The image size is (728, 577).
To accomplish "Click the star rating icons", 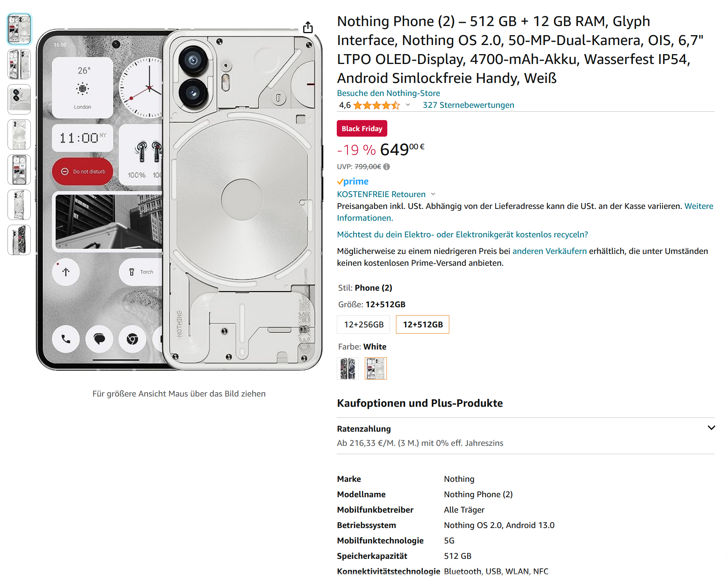I will [376, 105].
